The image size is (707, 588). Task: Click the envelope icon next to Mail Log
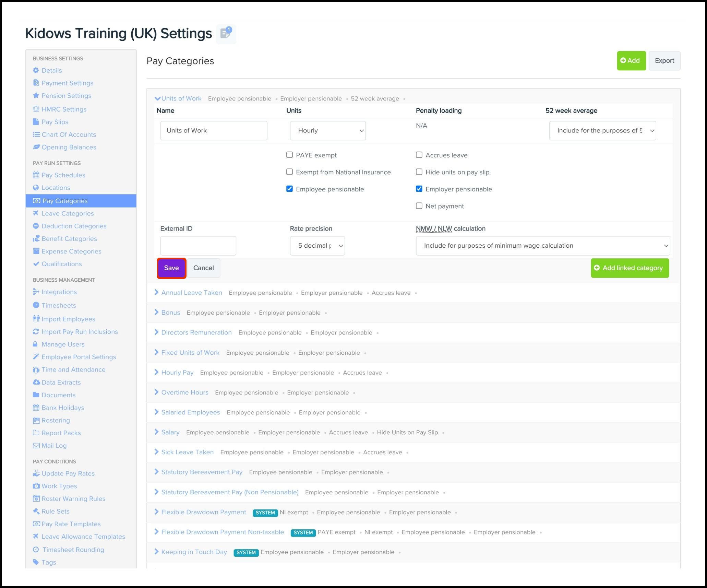pos(36,445)
